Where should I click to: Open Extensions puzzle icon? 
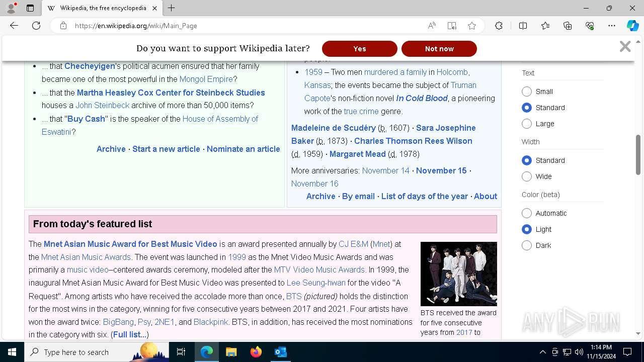click(499, 26)
